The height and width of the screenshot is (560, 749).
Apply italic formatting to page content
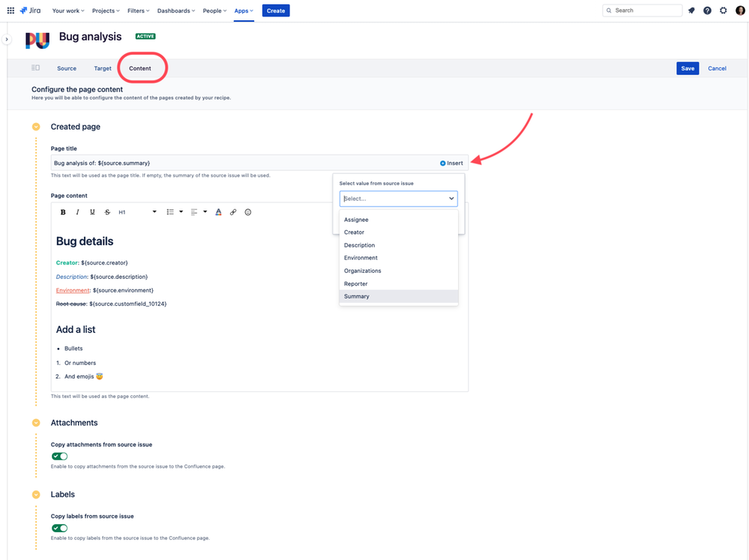pos(77,211)
